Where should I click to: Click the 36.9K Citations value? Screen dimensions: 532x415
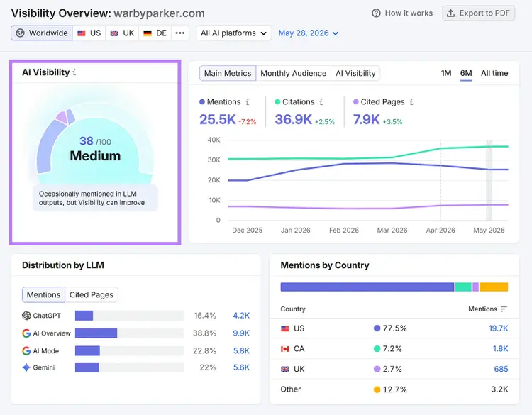pyautogui.click(x=293, y=119)
